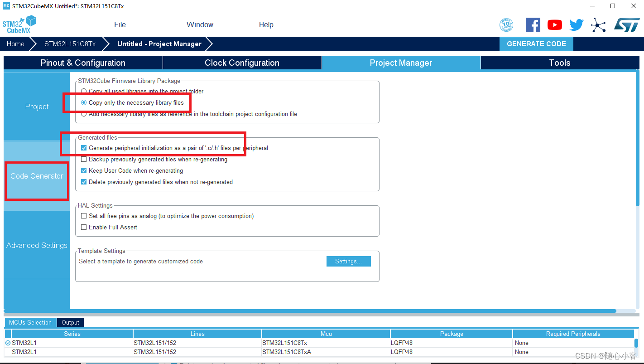The image size is (644, 364).
Task: Click the selected-MCU check icon beside STM32L1
Action: (x=8, y=343)
